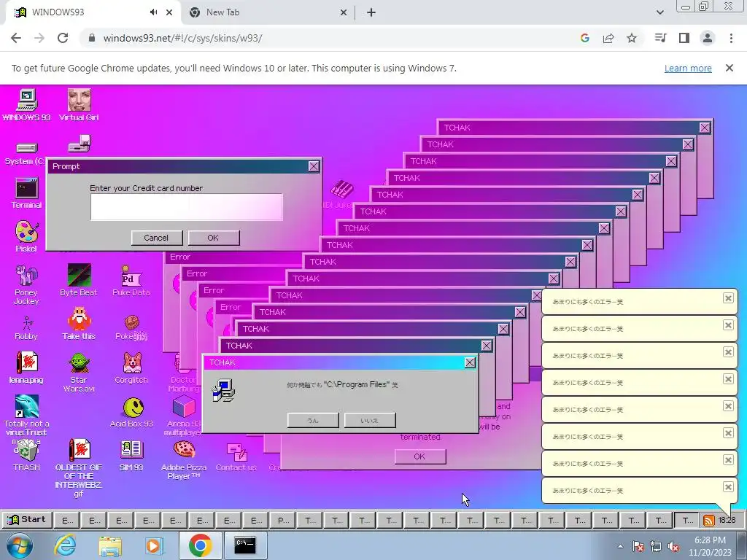
Task: Bookmark this page with the star icon
Action: pos(632,38)
